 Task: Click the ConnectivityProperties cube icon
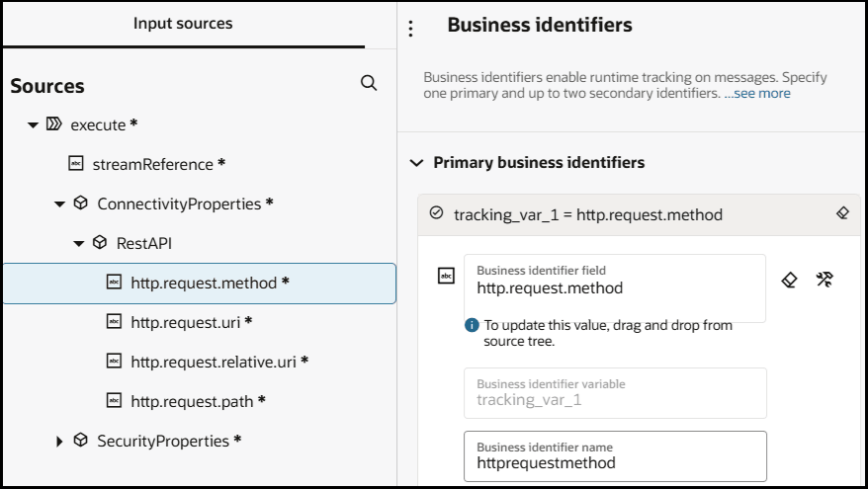point(81,204)
